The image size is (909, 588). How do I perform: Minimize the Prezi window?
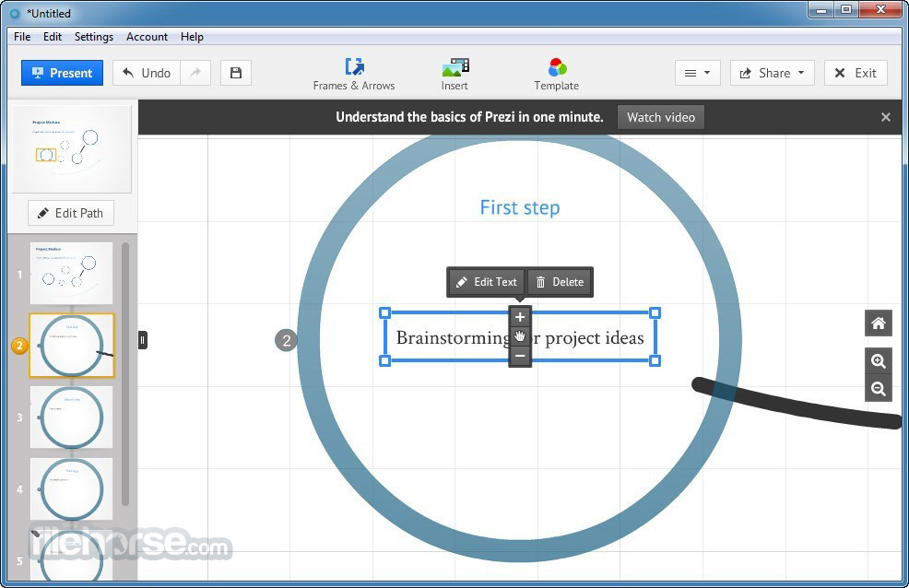point(820,9)
